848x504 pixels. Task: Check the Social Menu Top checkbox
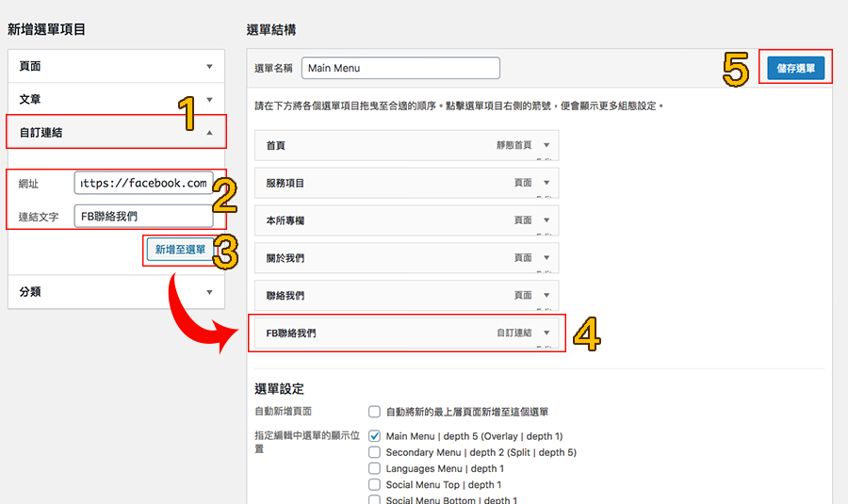[375, 484]
